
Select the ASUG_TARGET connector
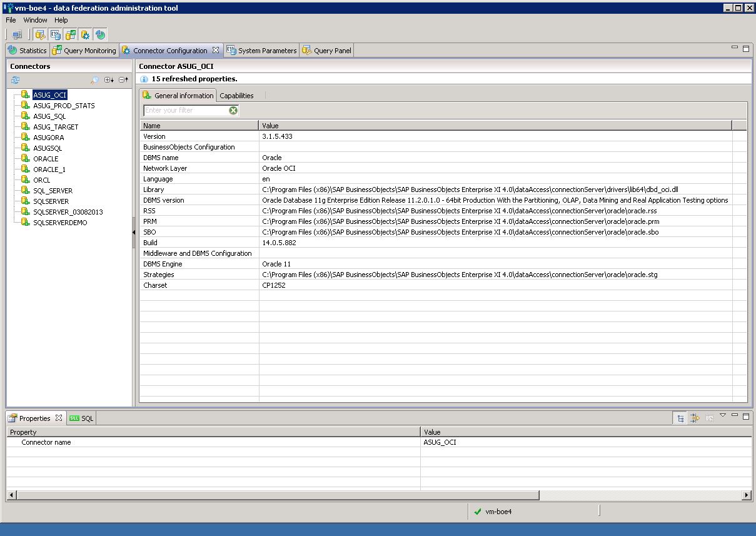[56, 127]
